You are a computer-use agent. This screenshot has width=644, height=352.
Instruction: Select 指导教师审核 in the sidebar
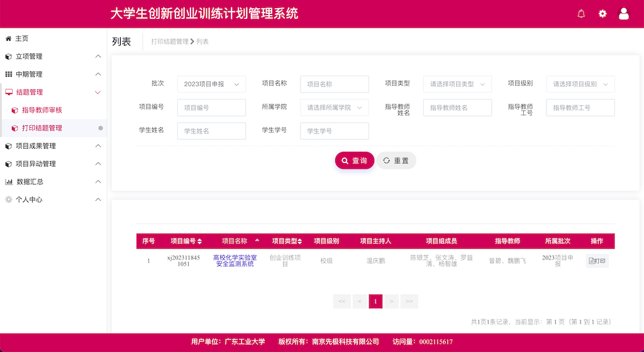coord(42,110)
